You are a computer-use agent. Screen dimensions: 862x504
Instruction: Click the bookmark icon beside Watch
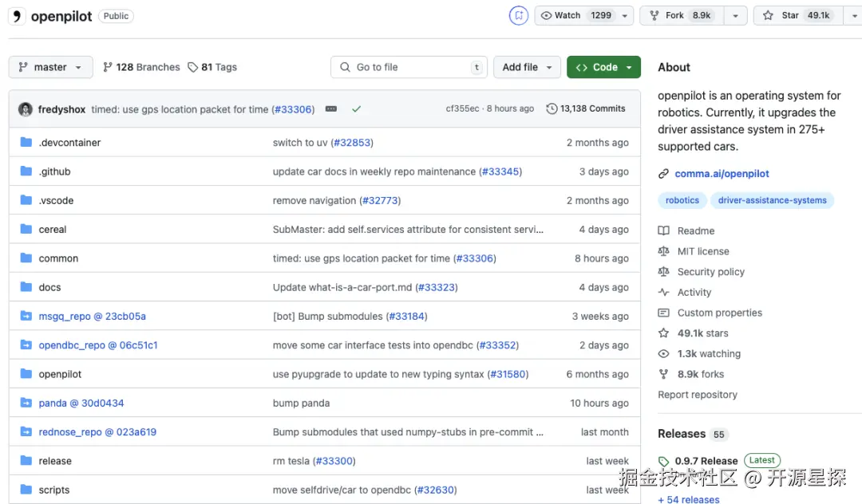(519, 15)
